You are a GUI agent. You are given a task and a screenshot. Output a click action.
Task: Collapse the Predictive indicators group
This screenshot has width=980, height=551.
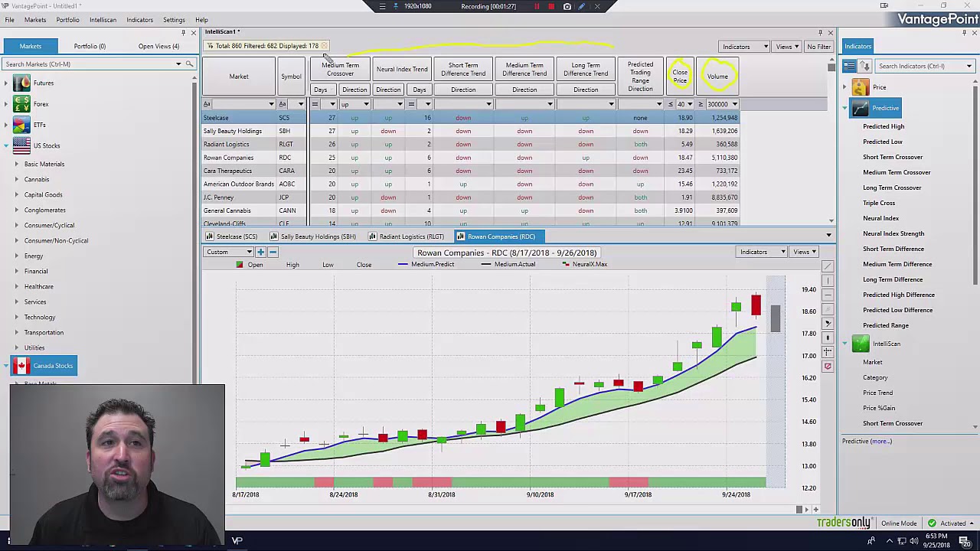845,108
